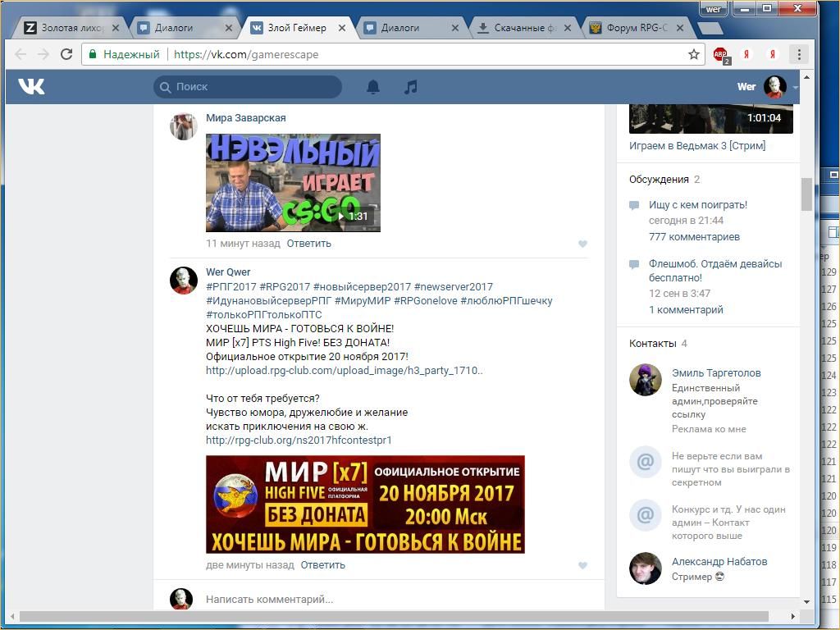The width and height of the screenshot is (840, 630).
Task: Close the Злой Геймер tab
Action: click(342, 28)
